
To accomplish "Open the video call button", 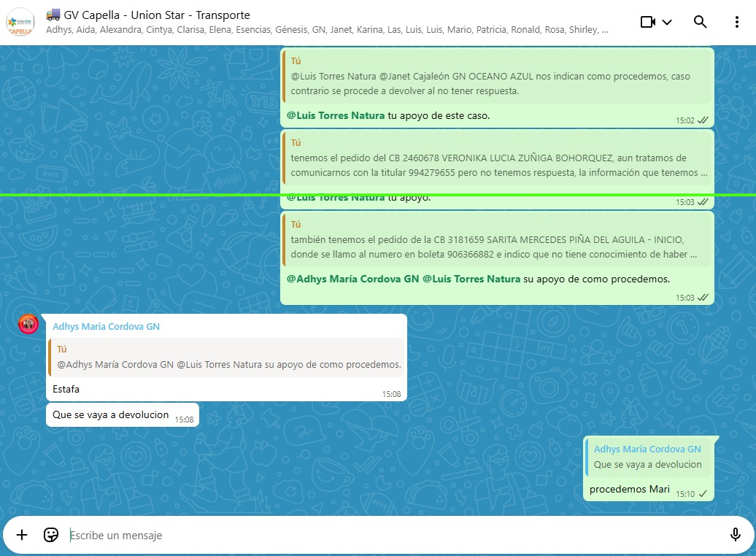I will pos(647,22).
